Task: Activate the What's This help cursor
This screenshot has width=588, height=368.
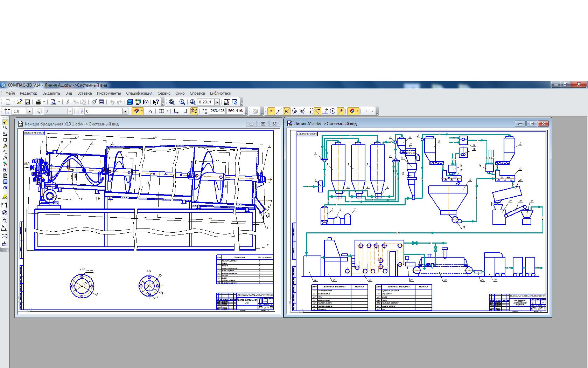Action: coord(156,102)
